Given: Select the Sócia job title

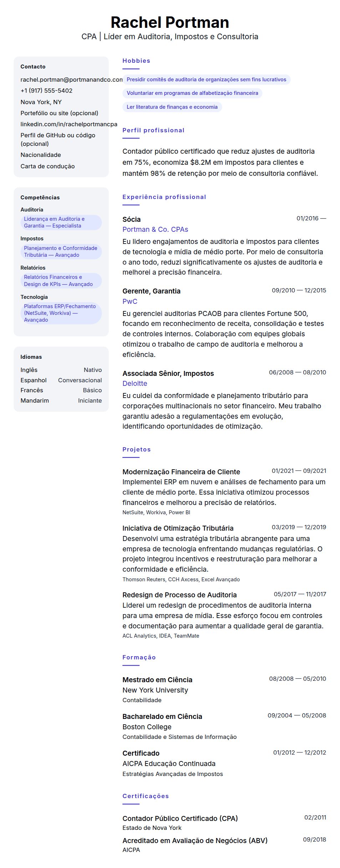Looking at the screenshot, I should (131, 219).
